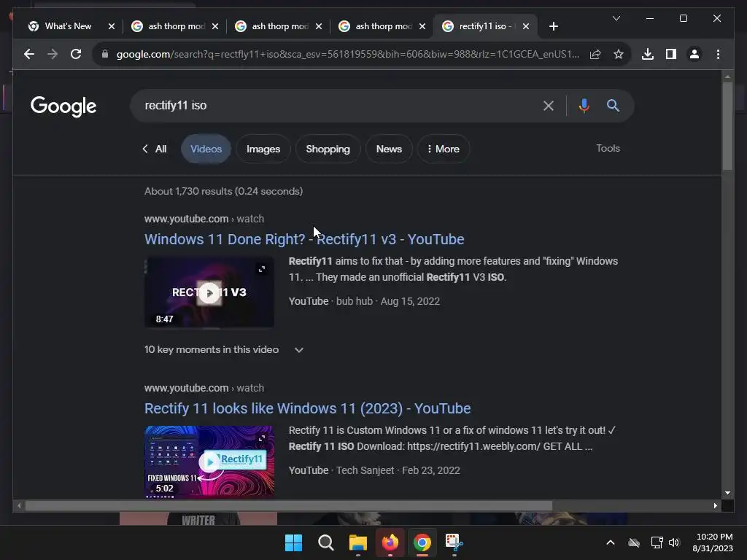Open Chrome downloads
747x560 pixels.
point(648,54)
